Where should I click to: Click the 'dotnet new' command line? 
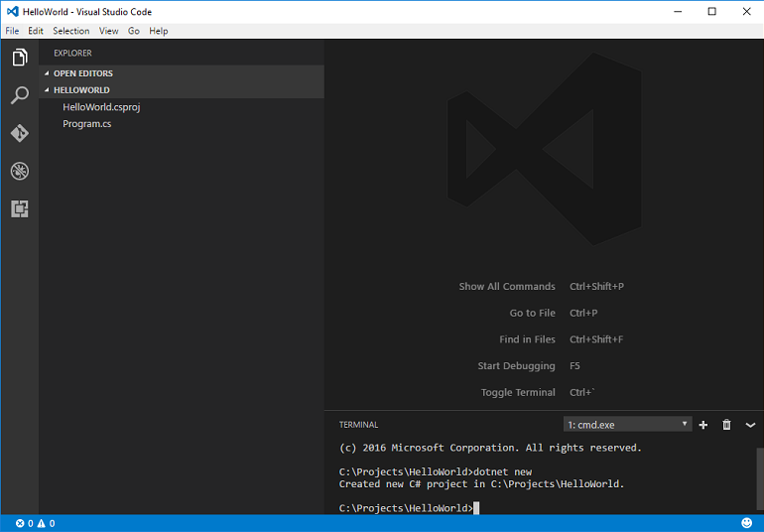point(436,471)
